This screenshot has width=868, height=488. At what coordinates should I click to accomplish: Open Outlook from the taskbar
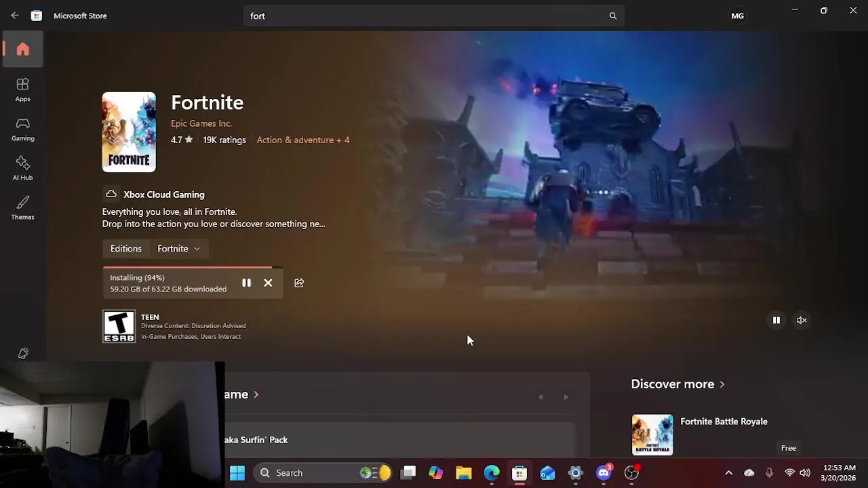(x=547, y=473)
